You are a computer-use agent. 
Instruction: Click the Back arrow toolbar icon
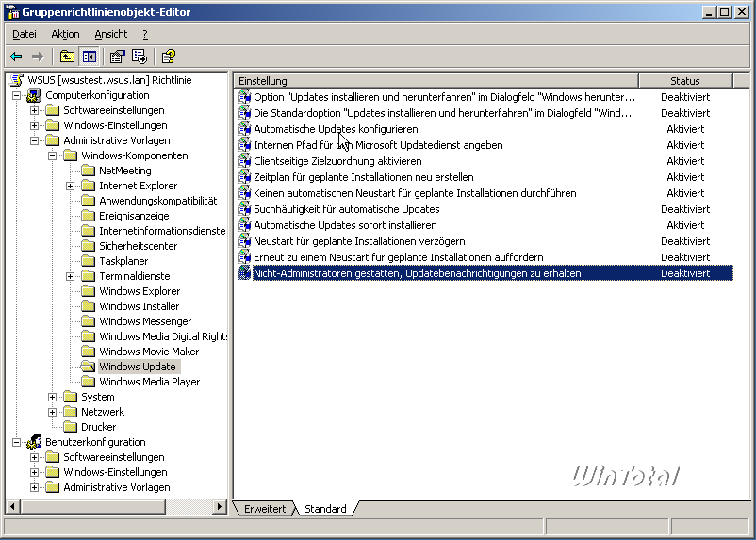[x=16, y=57]
